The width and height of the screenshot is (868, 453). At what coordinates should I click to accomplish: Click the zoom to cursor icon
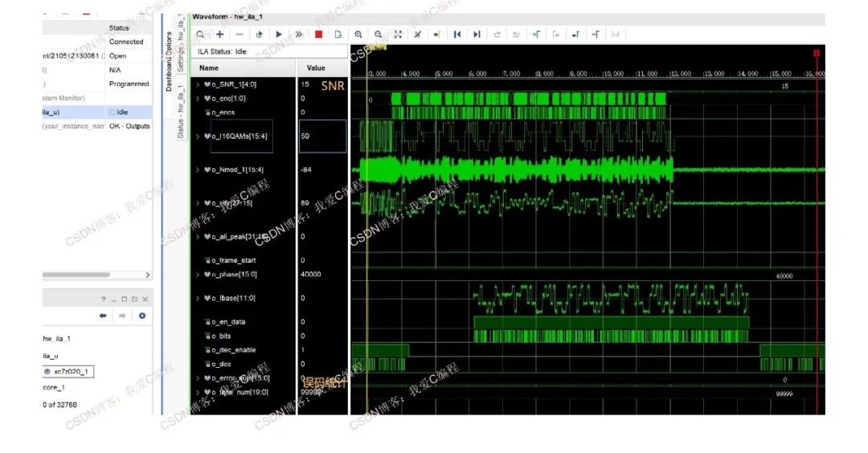point(417,35)
